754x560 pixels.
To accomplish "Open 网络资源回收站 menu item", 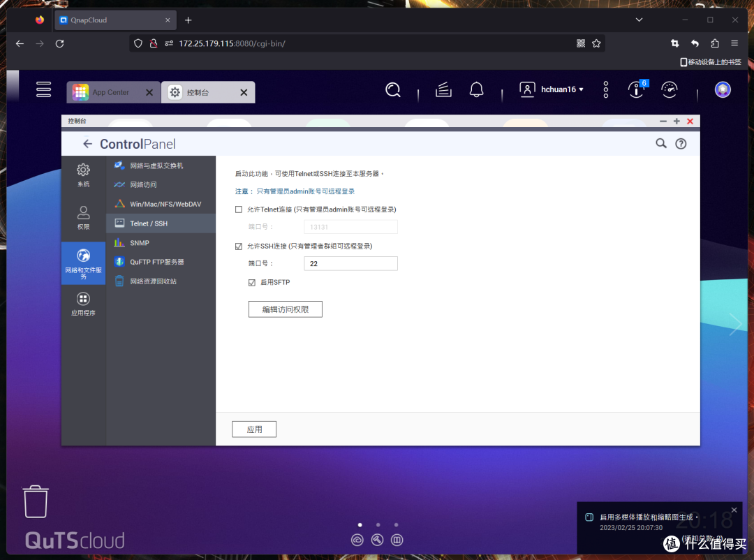I will [161, 281].
